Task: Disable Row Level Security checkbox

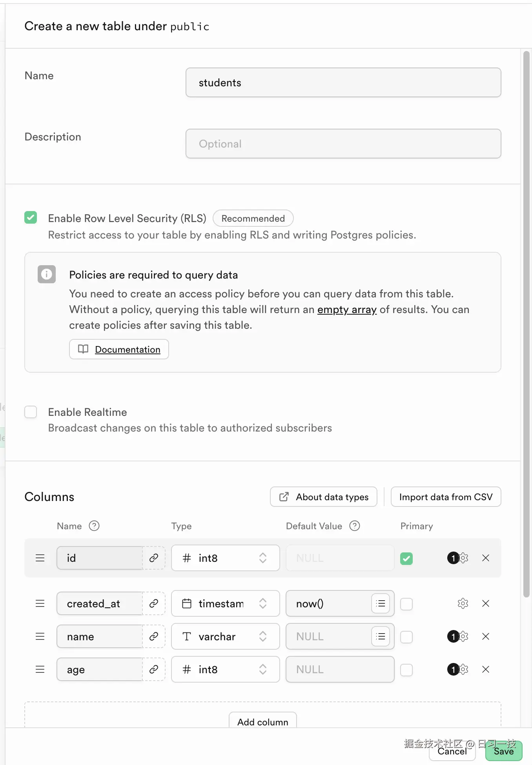Action: [x=31, y=217]
